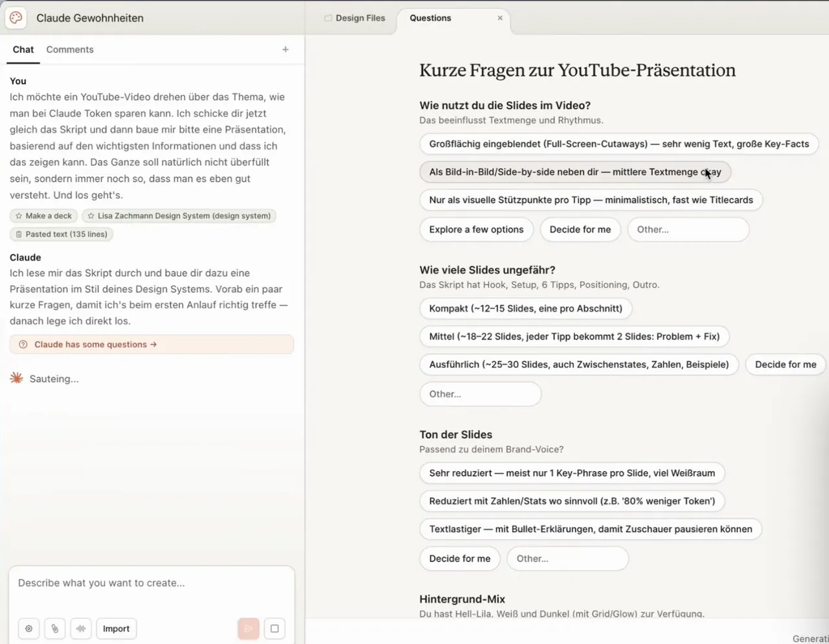Stop generation with the square icon
829x644 pixels.
275,628
